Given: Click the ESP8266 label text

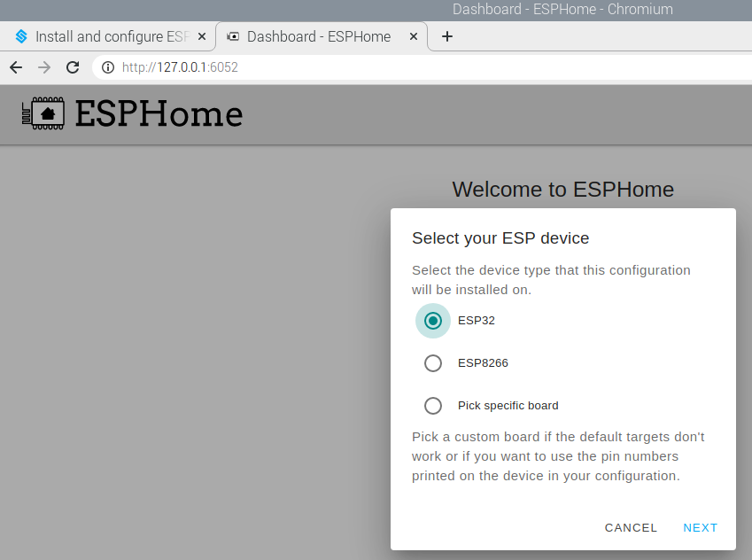Looking at the screenshot, I should point(483,363).
